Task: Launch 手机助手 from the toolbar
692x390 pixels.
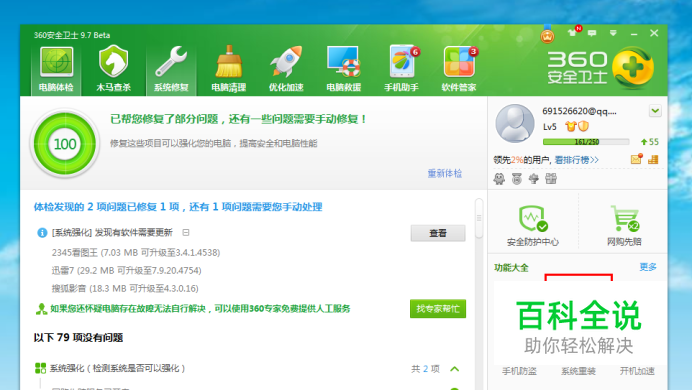Action: [x=401, y=70]
